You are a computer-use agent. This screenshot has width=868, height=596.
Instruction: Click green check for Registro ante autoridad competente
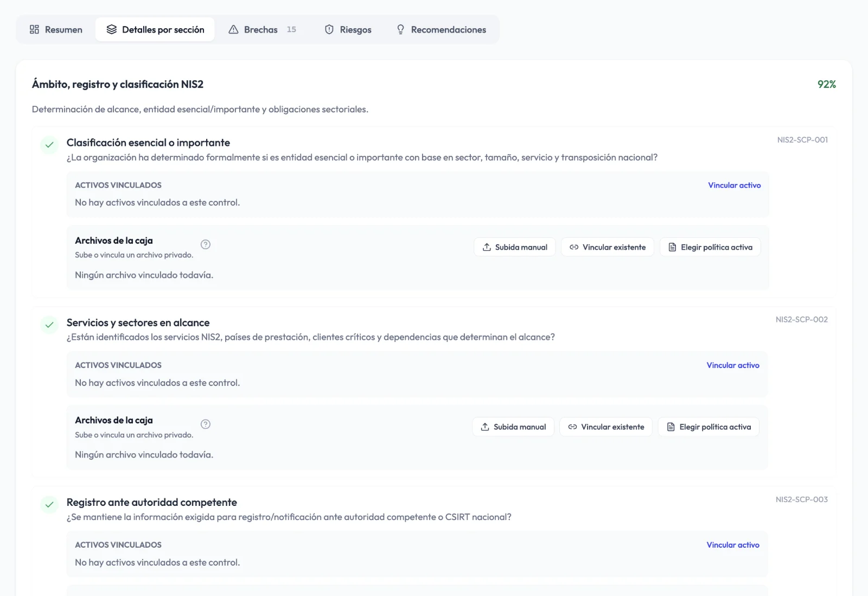click(49, 504)
